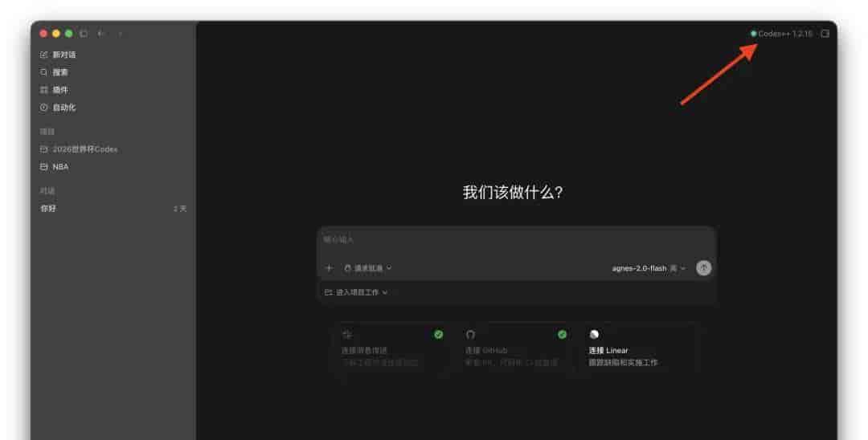Open the 连接 GitHub card
The width and height of the screenshot is (868, 440).
pos(516,348)
